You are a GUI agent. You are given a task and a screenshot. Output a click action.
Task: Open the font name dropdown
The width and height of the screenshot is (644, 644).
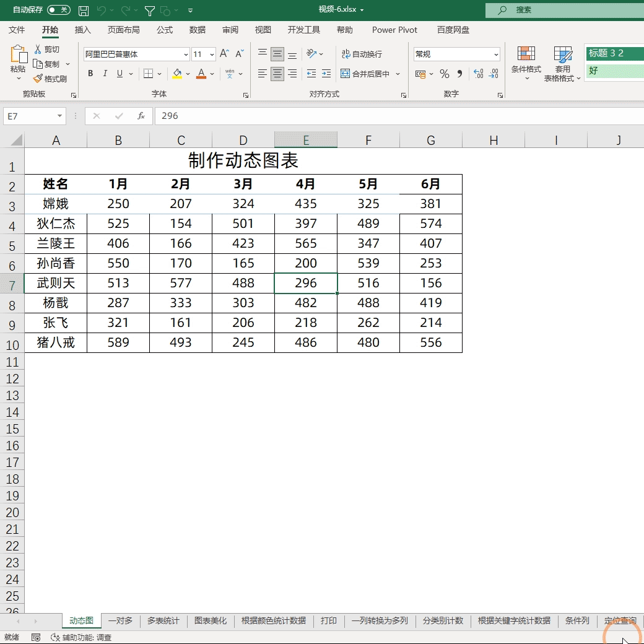[x=185, y=54]
